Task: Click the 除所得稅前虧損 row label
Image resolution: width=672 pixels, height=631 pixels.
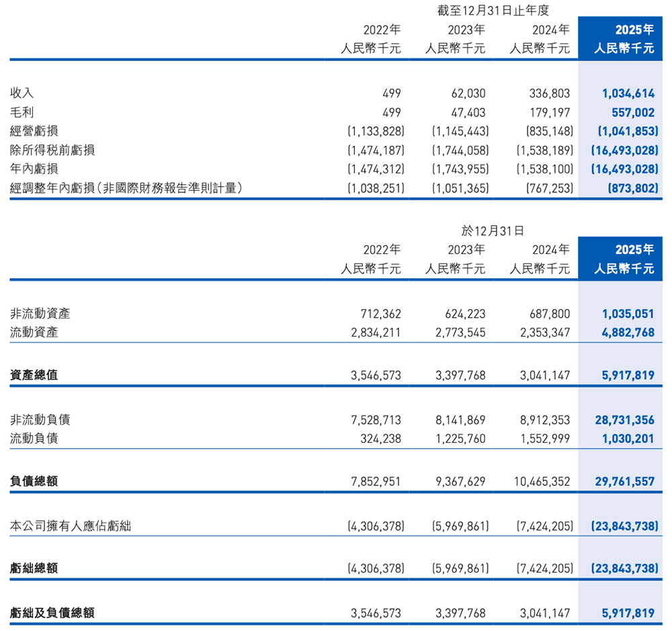Action: coord(52,150)
